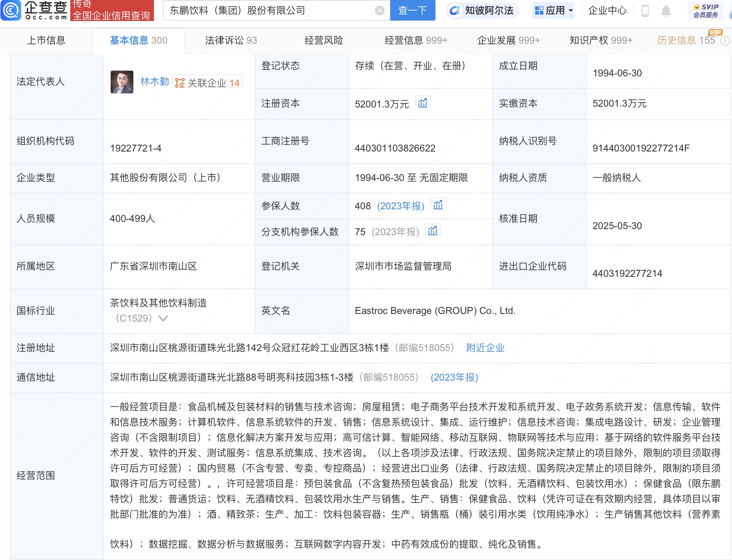Open legal representative 林木勤's photo
Screen dimensions: 732x560
[x=122, y=82]
